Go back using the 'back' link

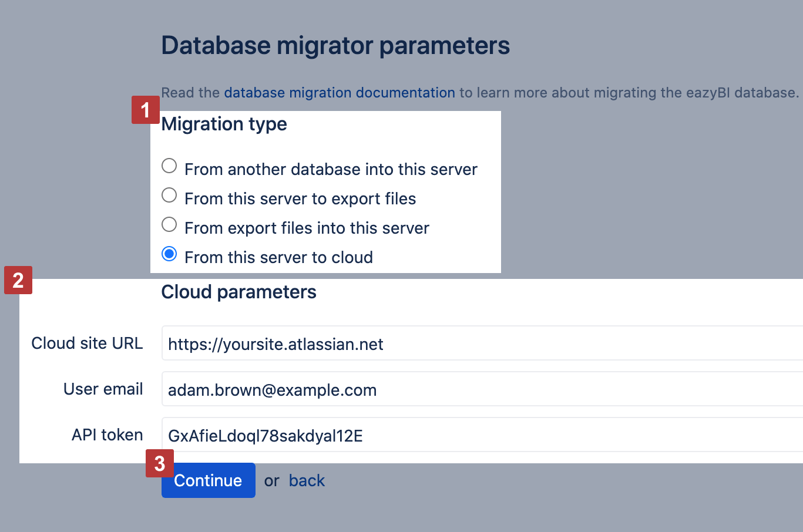[x=307, y=480]
